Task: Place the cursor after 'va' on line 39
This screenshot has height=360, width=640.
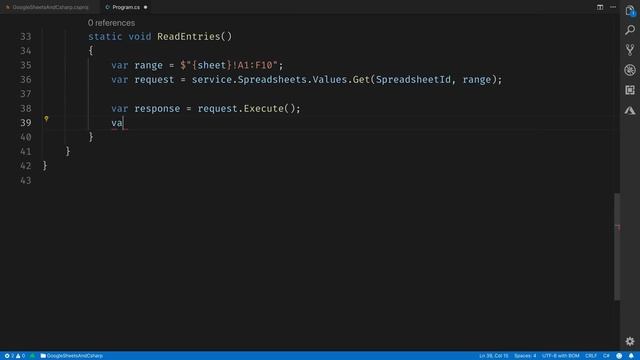Action: [123, 123]
